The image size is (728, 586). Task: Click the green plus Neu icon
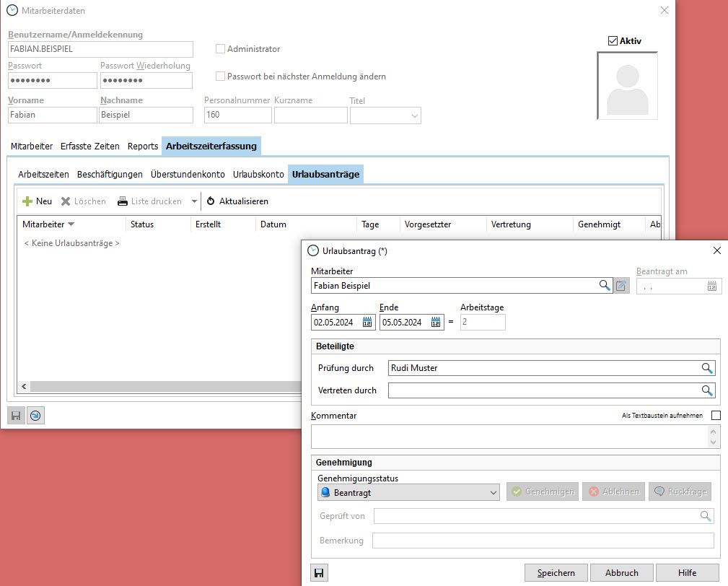[27, 201]
